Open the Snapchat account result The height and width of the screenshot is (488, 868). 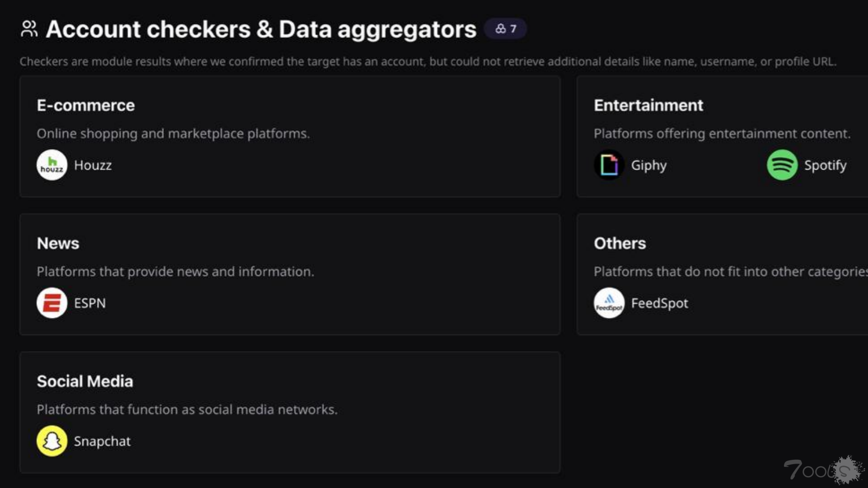click(102, 441)
